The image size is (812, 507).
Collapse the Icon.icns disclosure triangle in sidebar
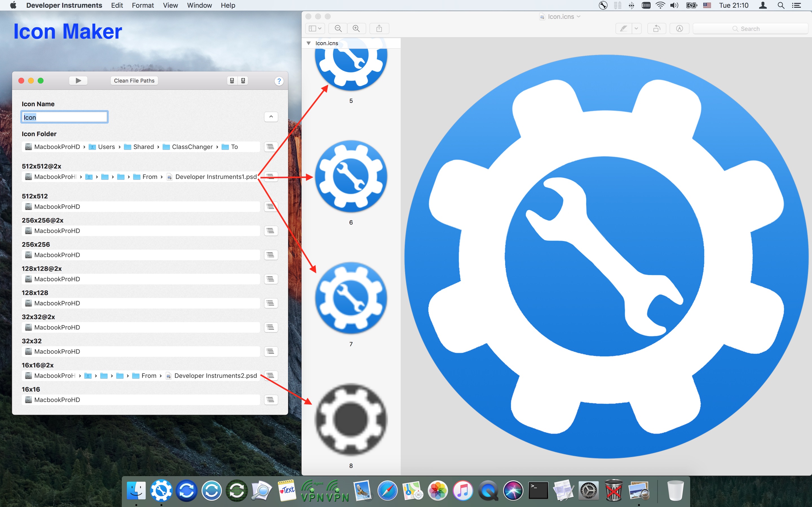(x=308, y=43)
